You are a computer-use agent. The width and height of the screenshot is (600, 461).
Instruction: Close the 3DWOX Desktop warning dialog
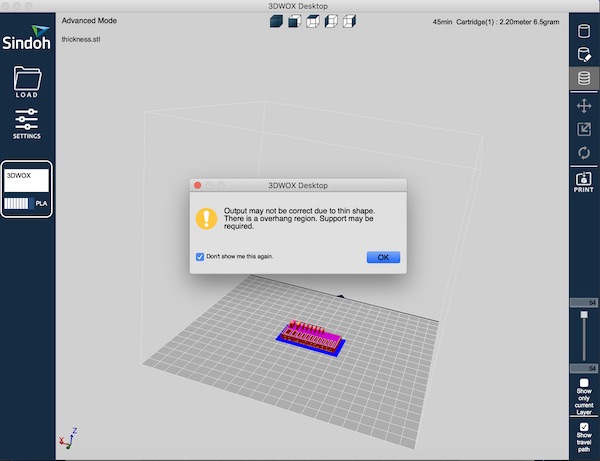pos(197,185)
